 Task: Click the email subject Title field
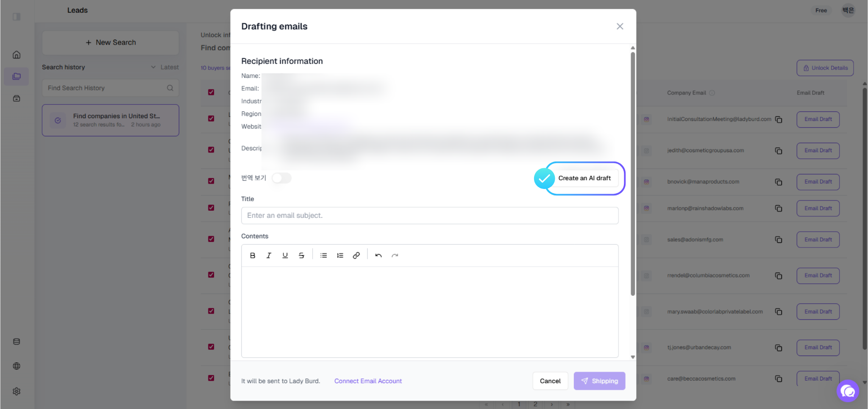[x=430, y=216]
